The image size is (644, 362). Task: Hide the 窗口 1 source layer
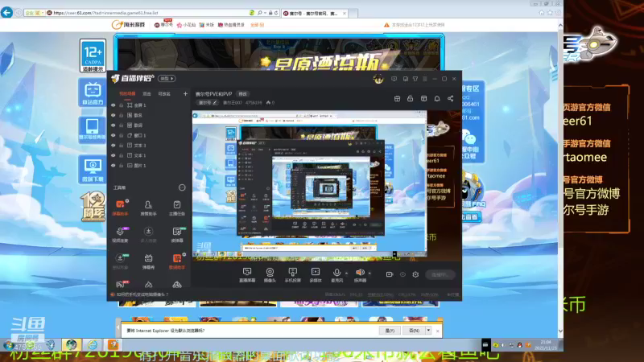(114, 135)
